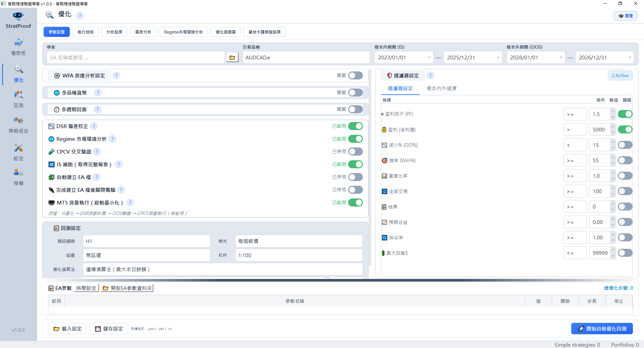Screen dimensions: 644x348
Task: Open the 回測 backtest sidebar icon
Action: click(18, 95)
